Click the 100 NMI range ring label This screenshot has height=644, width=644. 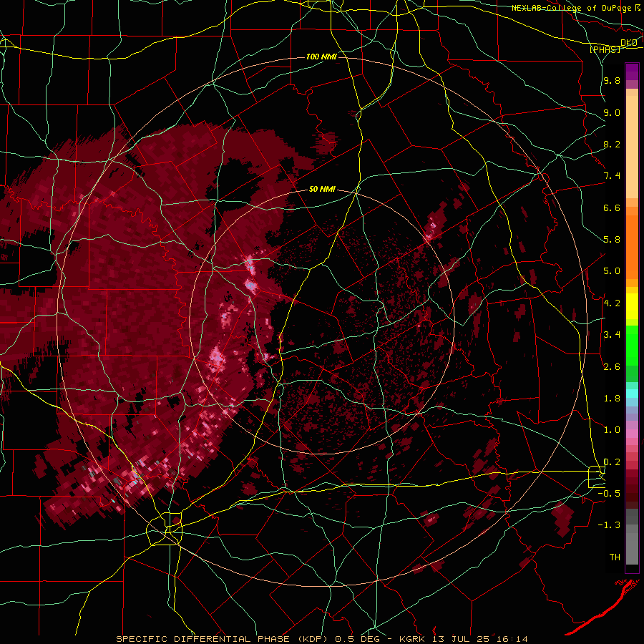click(321, 57)
